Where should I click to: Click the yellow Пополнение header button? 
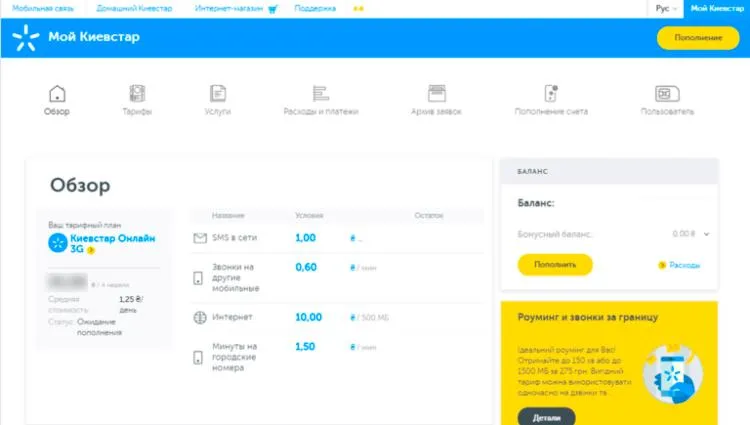pyautogui.click(x=698, y=38)
